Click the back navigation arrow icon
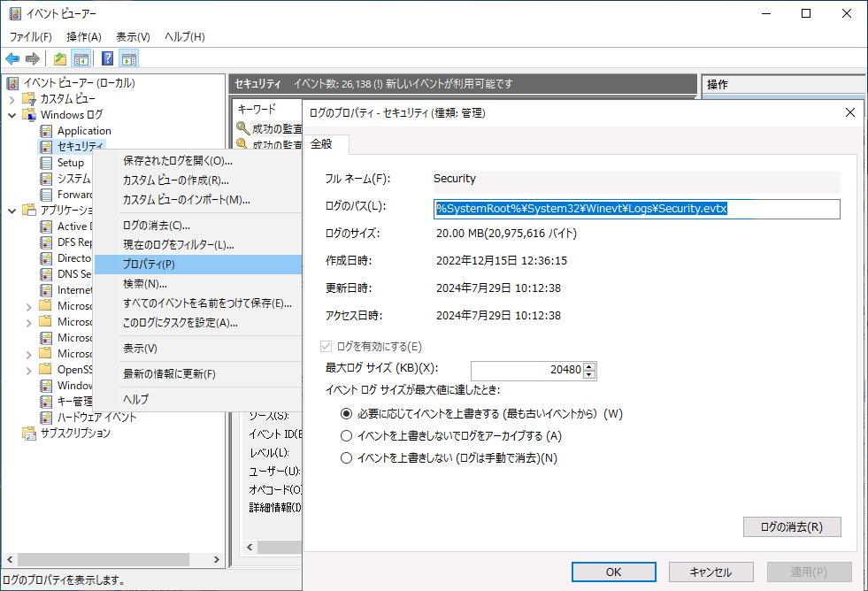 [12, 58]
